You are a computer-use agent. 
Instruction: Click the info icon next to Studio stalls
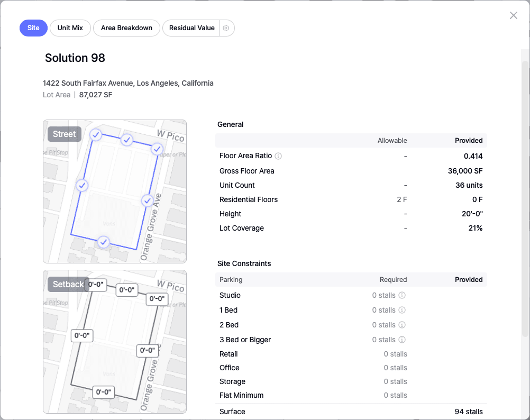tap(402, 295)
